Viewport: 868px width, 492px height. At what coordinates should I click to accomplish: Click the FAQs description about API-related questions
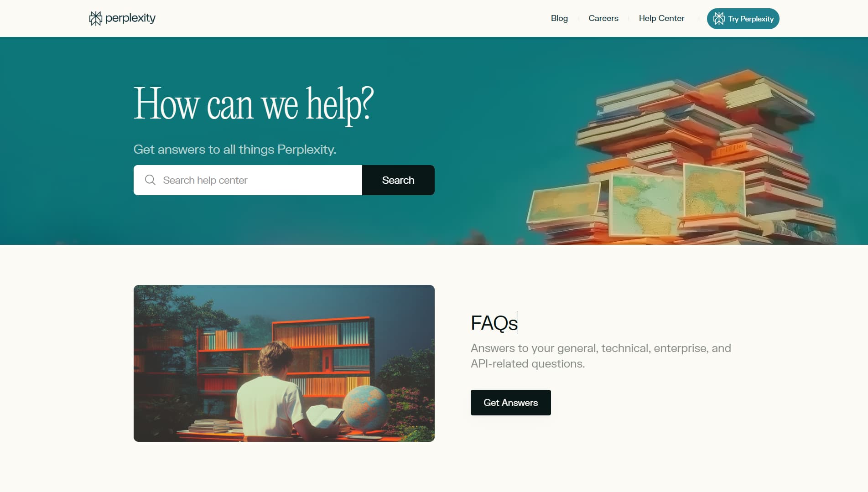coord(601,356)
